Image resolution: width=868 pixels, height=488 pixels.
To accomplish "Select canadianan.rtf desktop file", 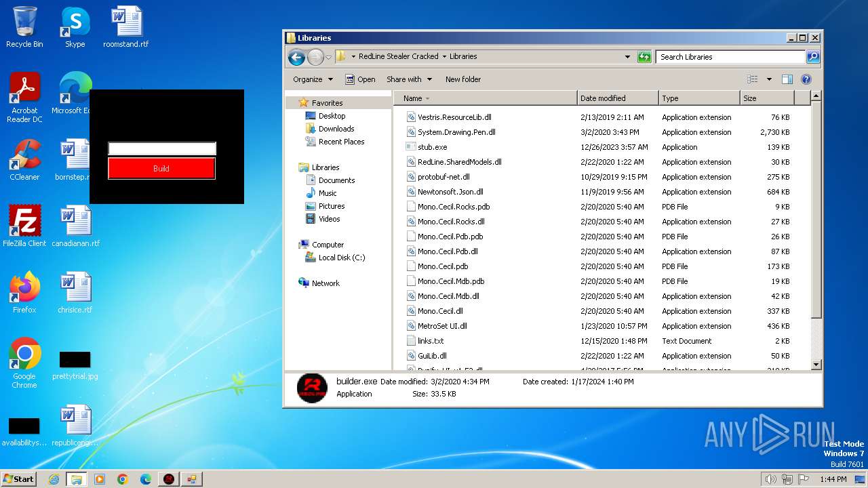I will click(75, 226).
